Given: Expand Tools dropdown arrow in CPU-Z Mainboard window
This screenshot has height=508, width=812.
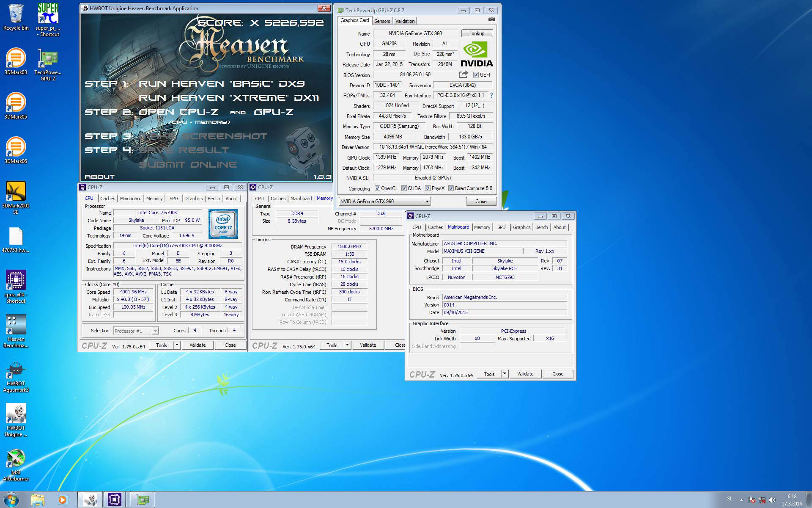Looking at the screenshot, I should (505, 374).
